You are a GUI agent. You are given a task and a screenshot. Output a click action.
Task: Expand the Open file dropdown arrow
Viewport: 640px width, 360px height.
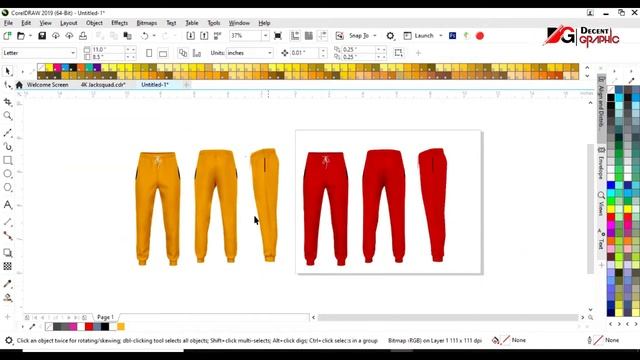(30, 36)
